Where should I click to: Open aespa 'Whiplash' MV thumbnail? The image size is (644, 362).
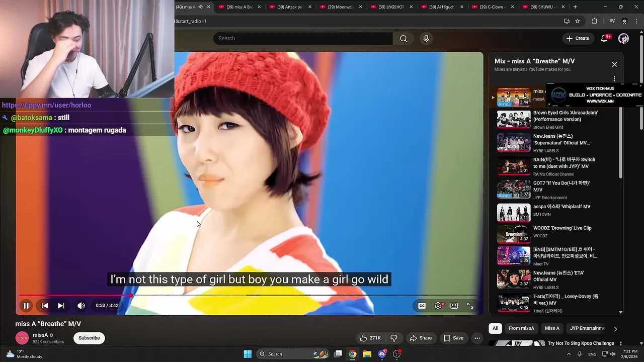click(514, 213)
